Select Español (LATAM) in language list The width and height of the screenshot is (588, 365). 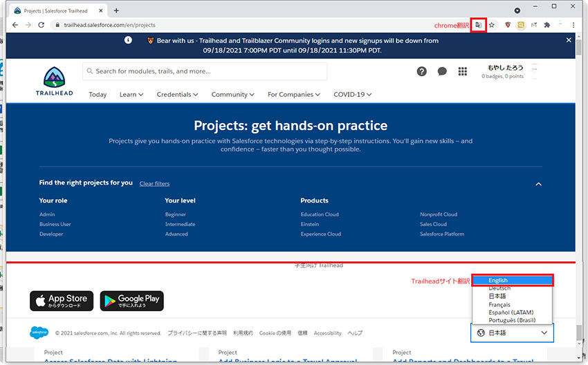tap(512, 312)
